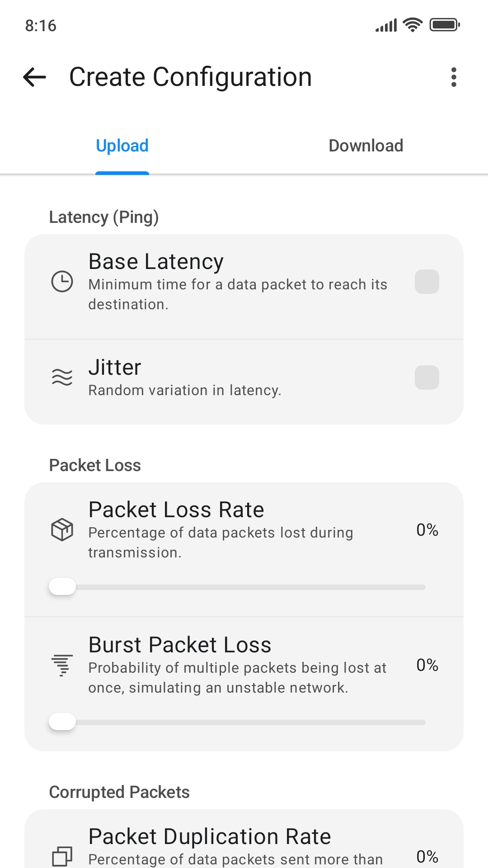Click the Packet Loss Rate 0% value
This screenshot has height=868, width=488.
coord(427,530)
